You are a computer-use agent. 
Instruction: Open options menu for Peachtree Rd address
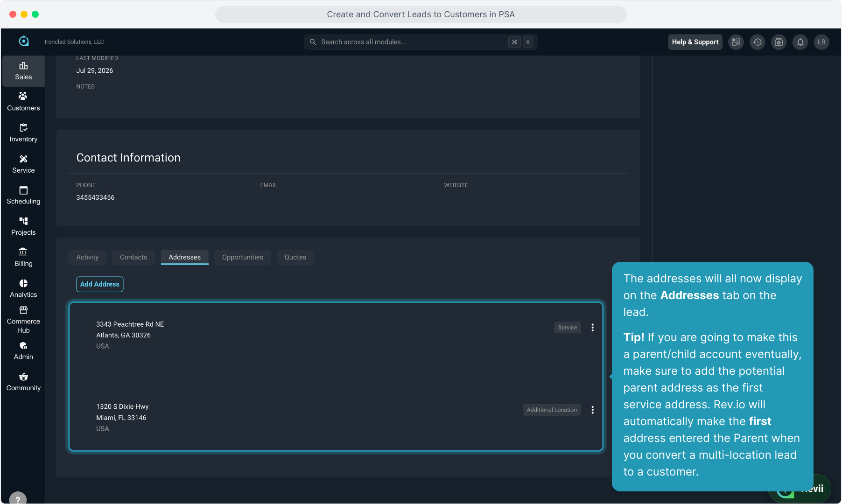coord(593,328)
